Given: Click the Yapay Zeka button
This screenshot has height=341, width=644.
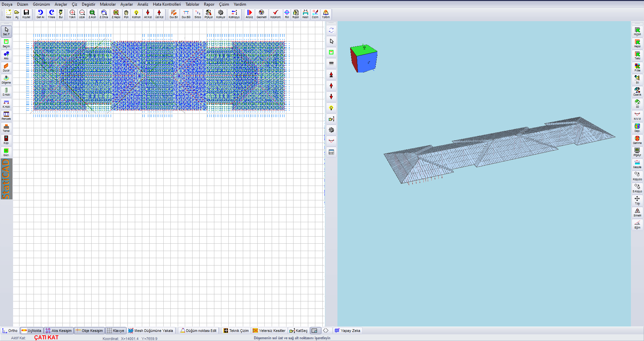Looking at the screenshot, I should [x=347, y=331].
